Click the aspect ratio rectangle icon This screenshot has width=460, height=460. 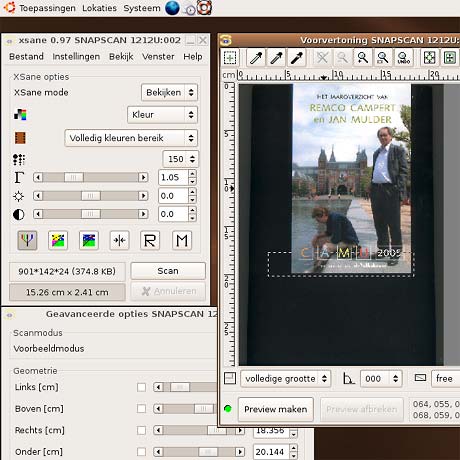coord(420,378)
